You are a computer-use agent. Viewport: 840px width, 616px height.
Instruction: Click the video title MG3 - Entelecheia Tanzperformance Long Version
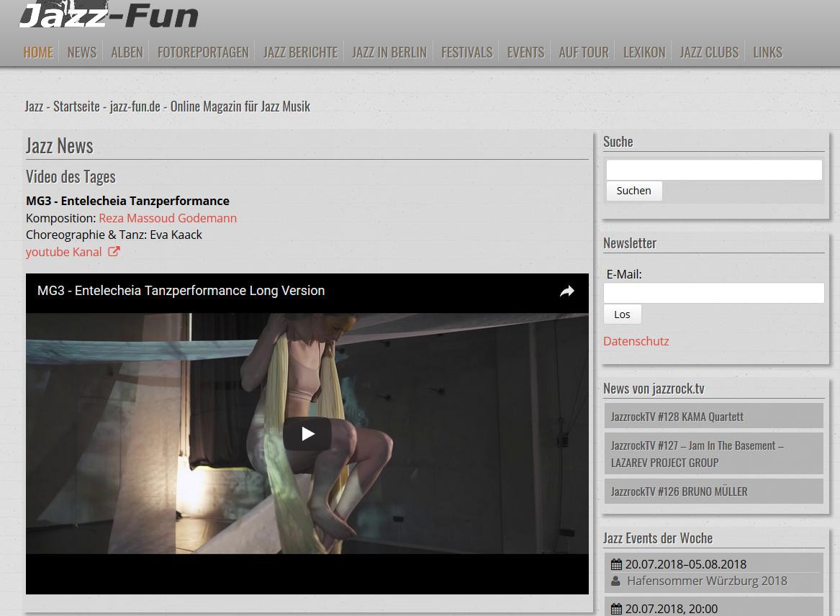[x=181, y=291]
